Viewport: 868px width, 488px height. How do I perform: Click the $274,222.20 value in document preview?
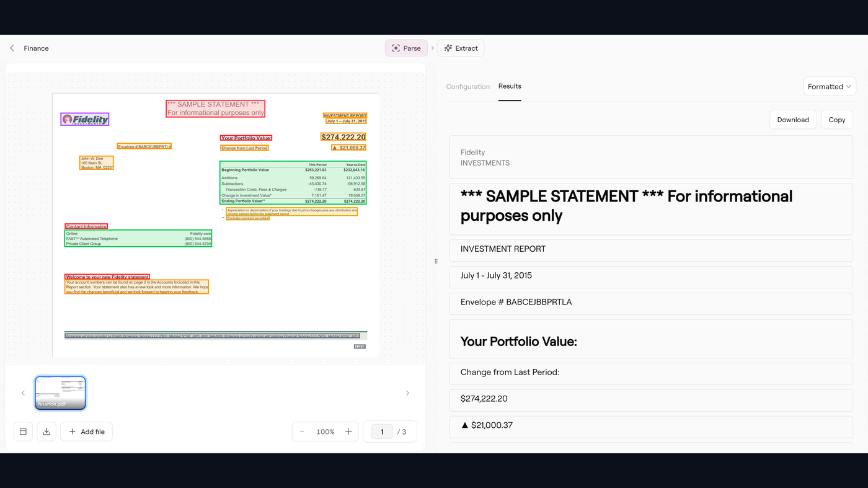click(x=343, y=137)
